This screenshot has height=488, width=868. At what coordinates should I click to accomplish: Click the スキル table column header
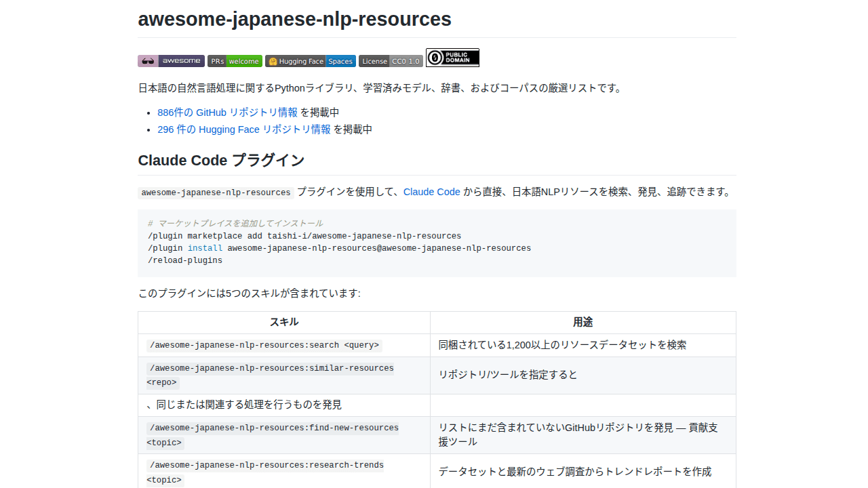[x=284, y=323]
